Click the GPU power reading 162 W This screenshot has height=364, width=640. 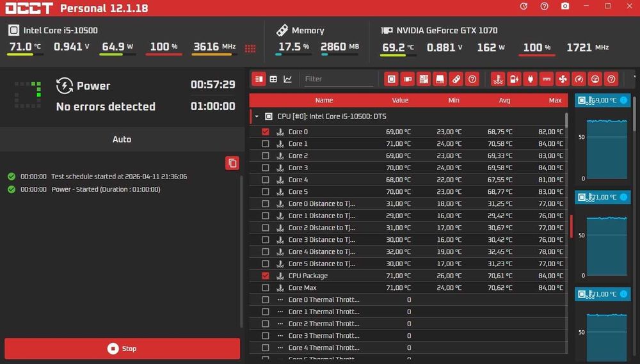[491, 47]
